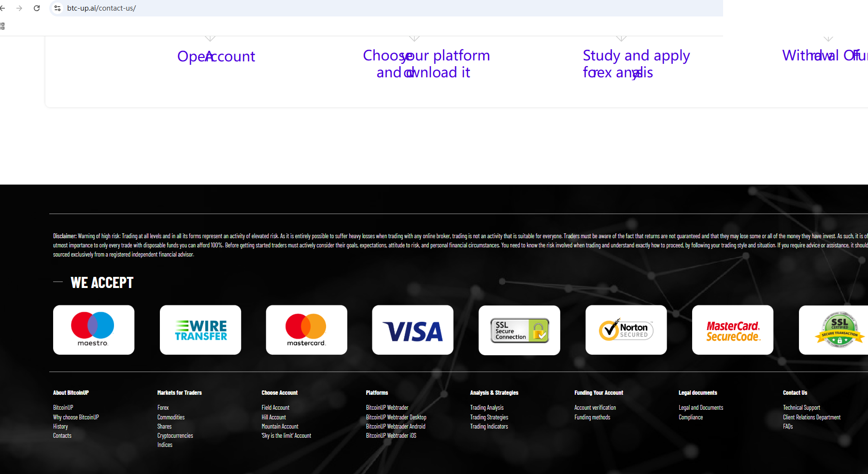Open the Trading Strategies link
Screen dimensions: 868x474
[489, 417]
